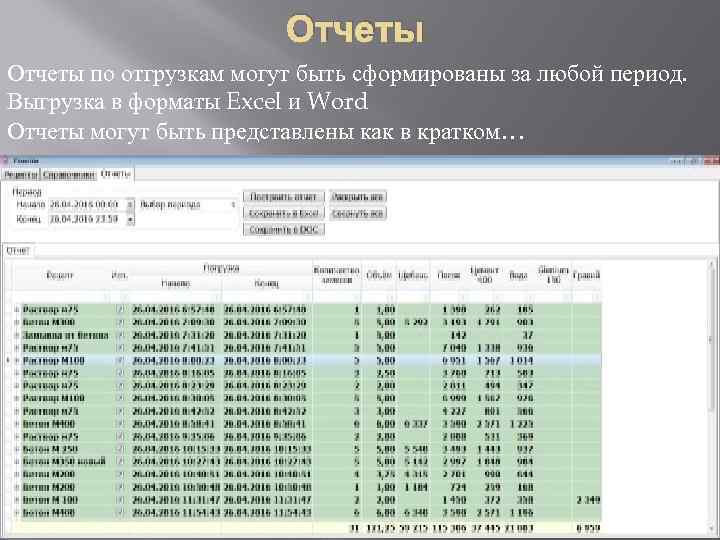Click the Рецепт column header
This screenshot has height=540, width=720.
tap(61, 276)
